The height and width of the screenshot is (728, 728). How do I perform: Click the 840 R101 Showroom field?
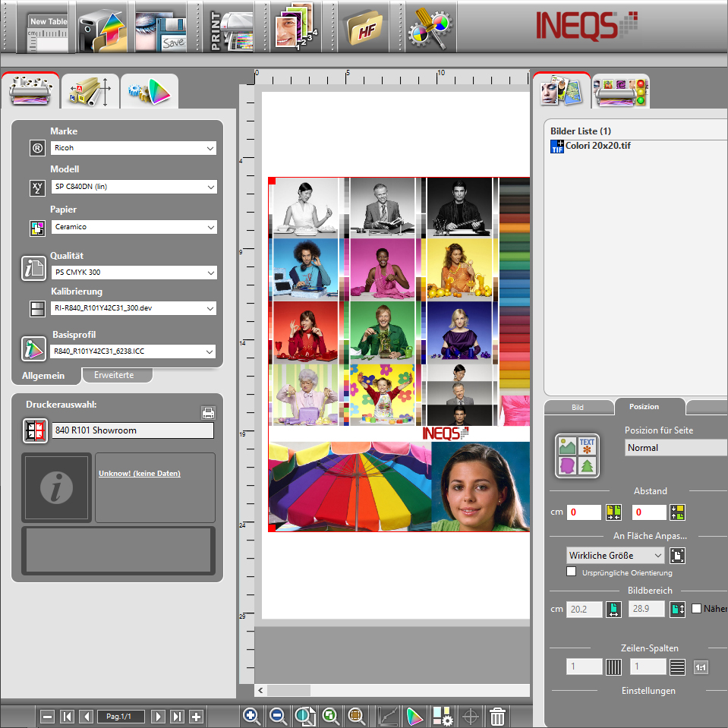click(133, 430)
